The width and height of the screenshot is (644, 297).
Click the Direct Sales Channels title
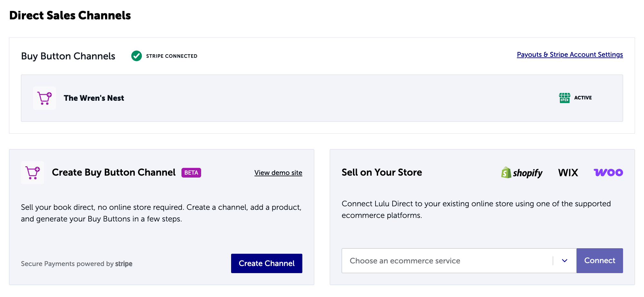pyautogui.click(x=70, y=15)
